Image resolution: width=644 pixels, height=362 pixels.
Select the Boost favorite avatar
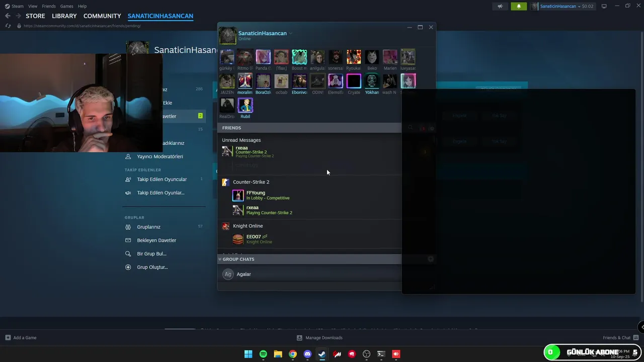299,57
